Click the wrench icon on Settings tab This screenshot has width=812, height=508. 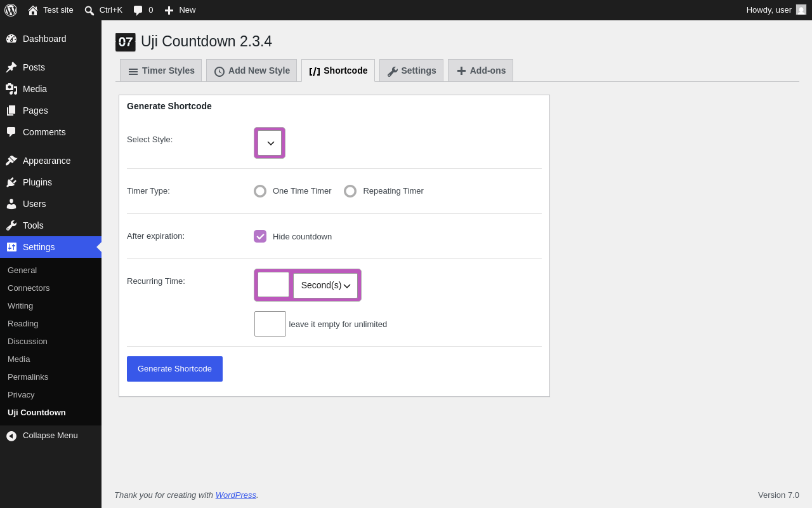(x=392, y=72)
